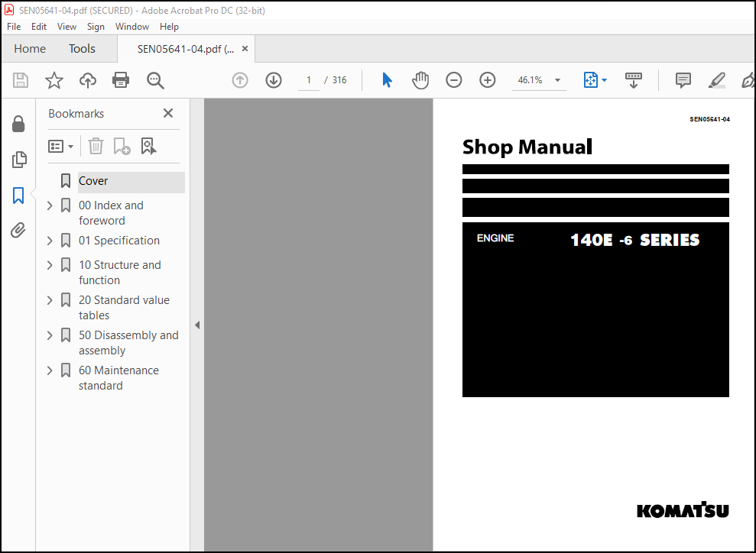Click the 140E -6 SERIES text
Screen dimensions: 756x553
pos(635,240)
